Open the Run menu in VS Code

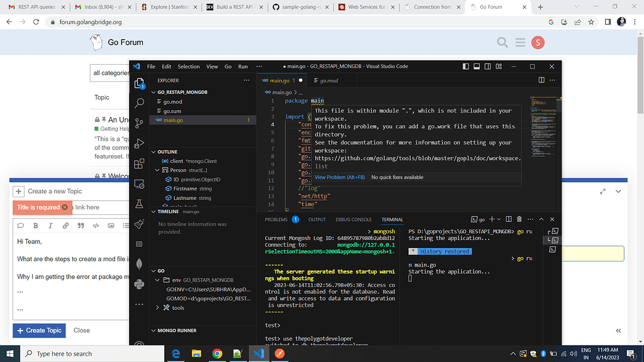[x=243, y=67]
